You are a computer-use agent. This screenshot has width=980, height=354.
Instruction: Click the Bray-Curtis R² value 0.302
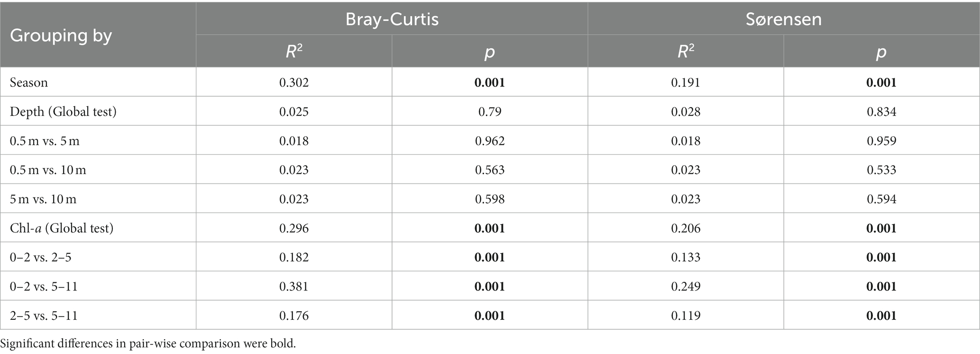294,83
